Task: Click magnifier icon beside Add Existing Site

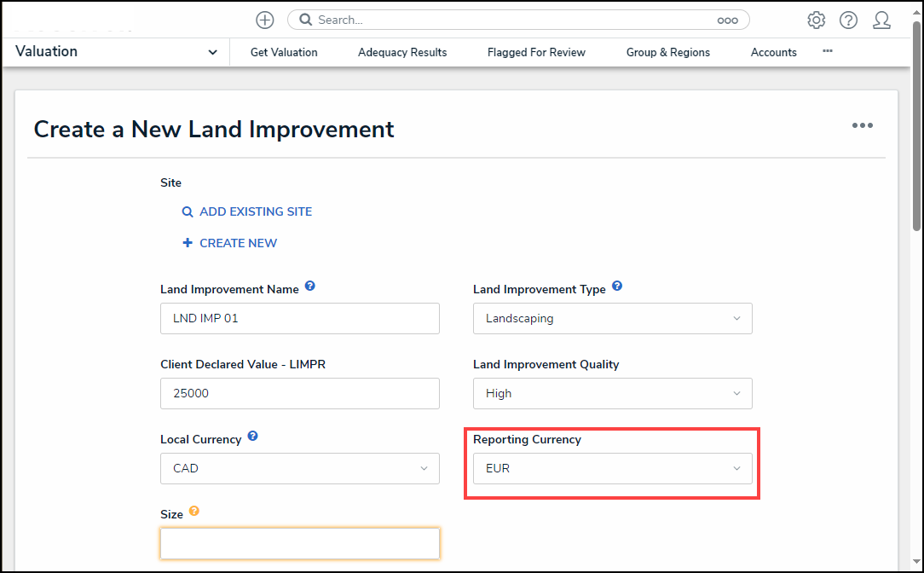Action: tap(188, 211)
